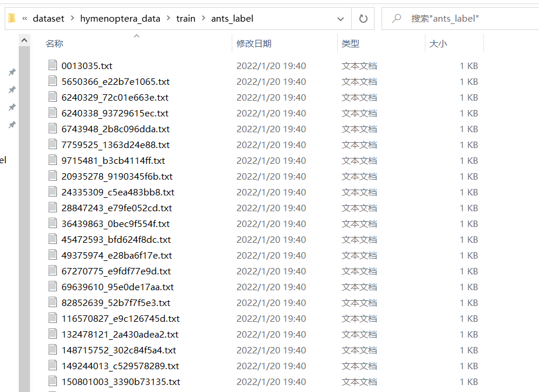Navigate to hymenoptera_data in breadcrumb
Image resolution: width=539 pixels, height=392 pixels.
(x=120, y=19)
